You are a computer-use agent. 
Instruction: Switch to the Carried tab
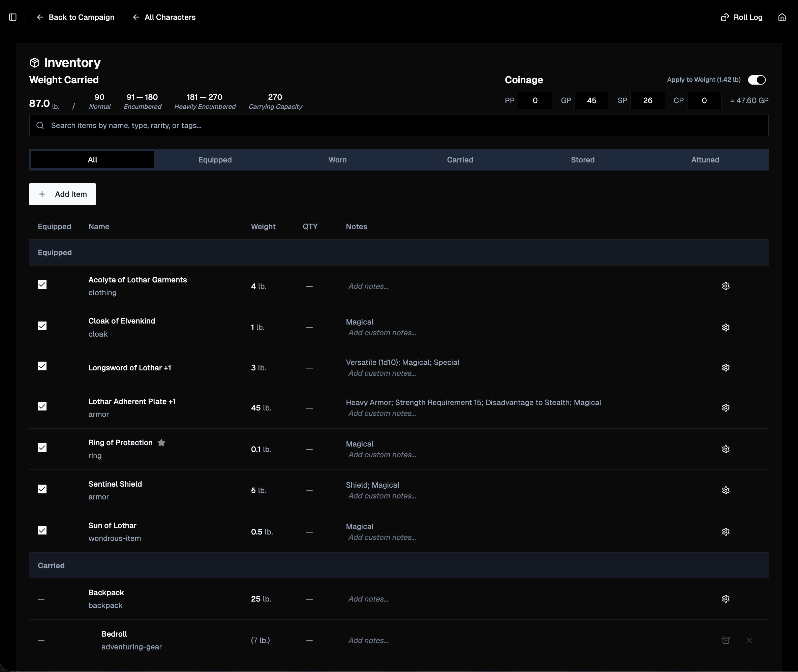pos(460,160)
